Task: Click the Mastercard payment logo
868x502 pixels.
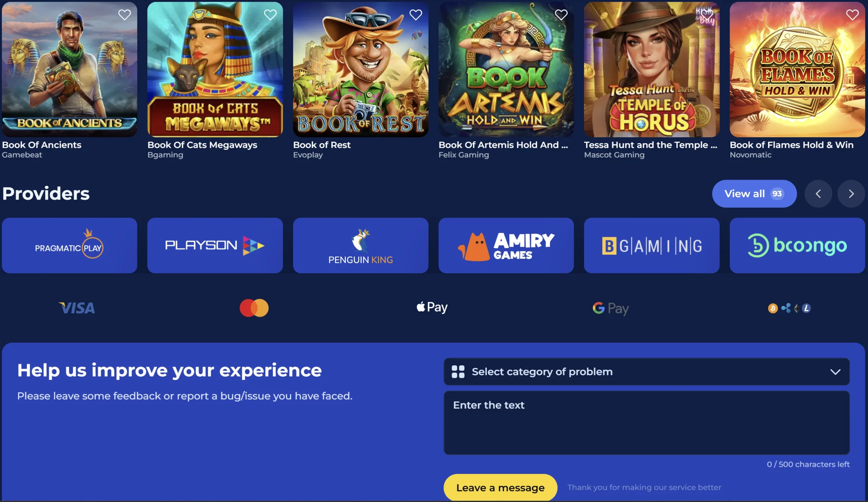Action: click(x=254, y=308)
